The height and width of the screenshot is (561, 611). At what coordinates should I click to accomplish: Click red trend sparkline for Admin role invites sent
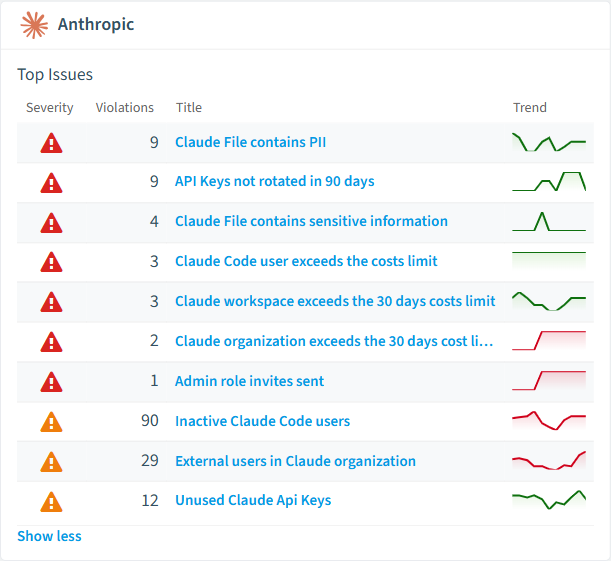tap(549, 381)
